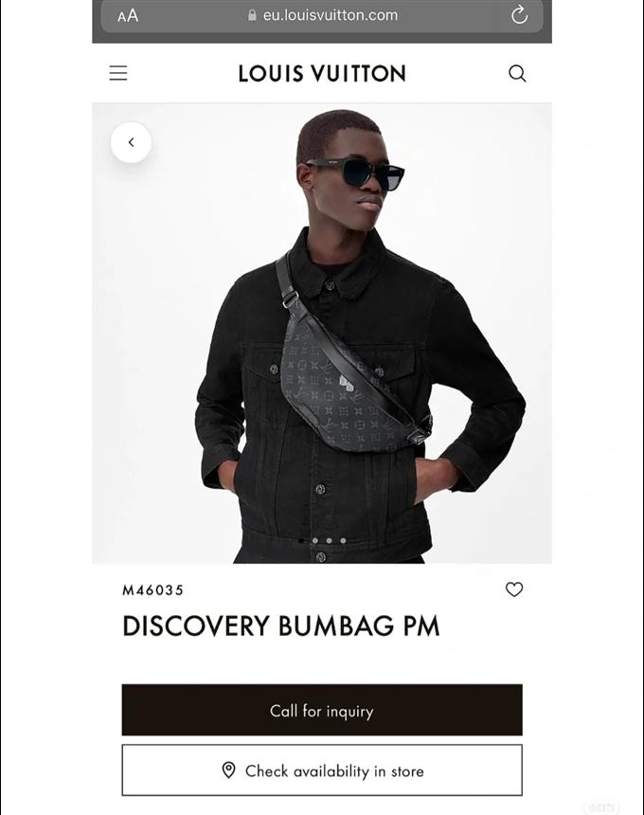Tap the padlock icon in address bar

(x=253, y=15)
